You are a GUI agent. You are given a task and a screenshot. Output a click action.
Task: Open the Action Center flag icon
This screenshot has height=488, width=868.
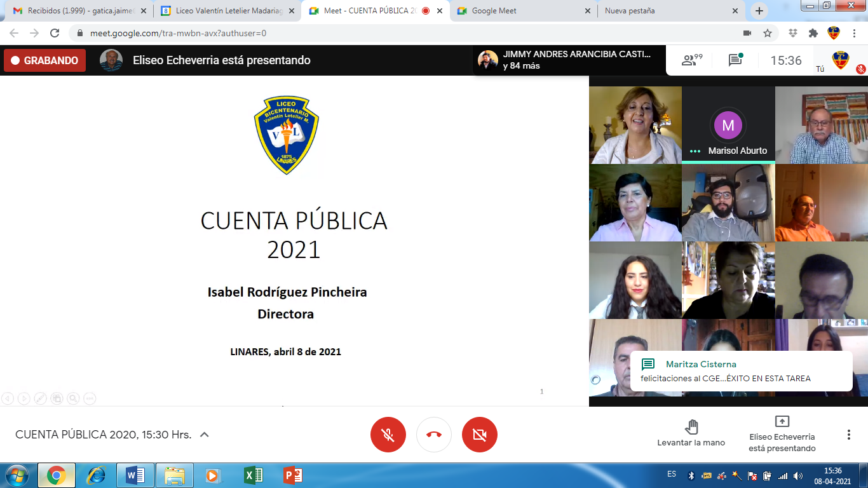[x=752, y=475]
